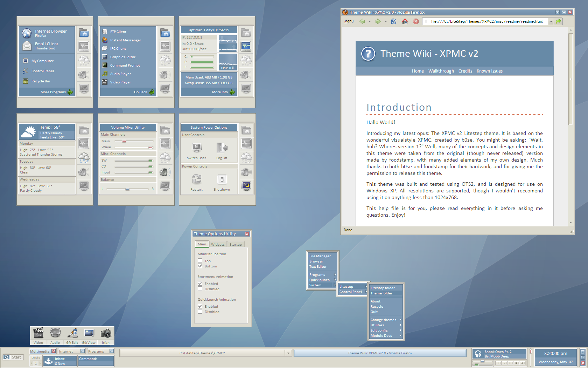Select the weather cloud icon in the forecast widget
588x368 pixels.
[x=84, y=158]
